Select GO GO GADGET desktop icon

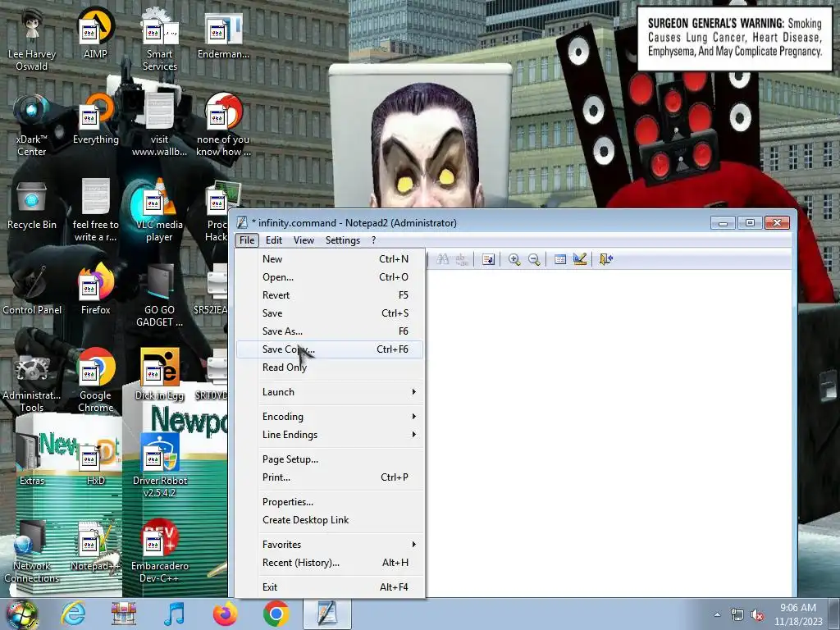[159, 295]
